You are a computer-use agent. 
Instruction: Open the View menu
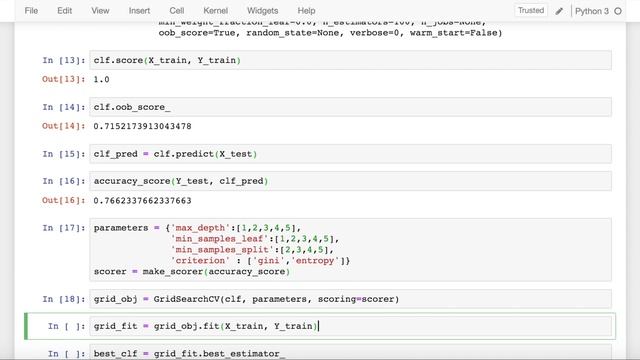100,11
